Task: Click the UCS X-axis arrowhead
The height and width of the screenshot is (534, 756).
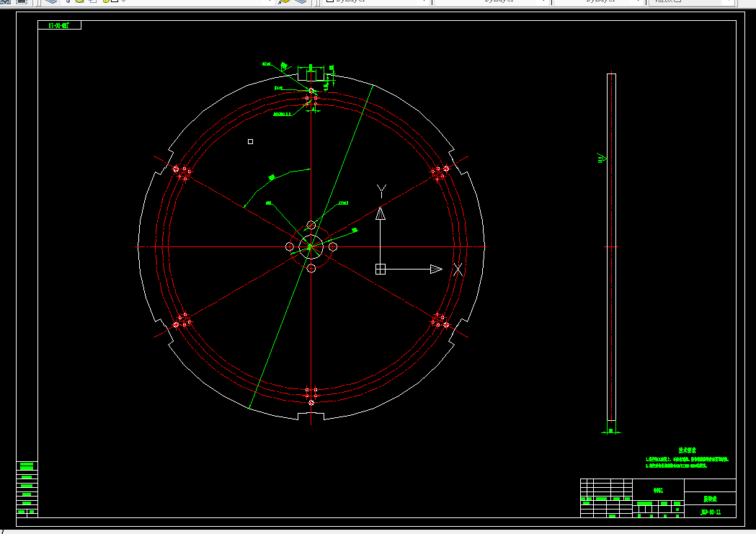Action: [436, 269]
